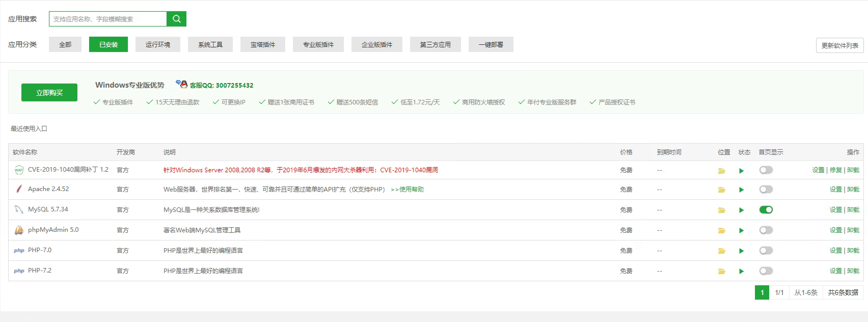Click the phpMyAdmin 5.0 software name
The image size is (868, 322).
(53, 230)
